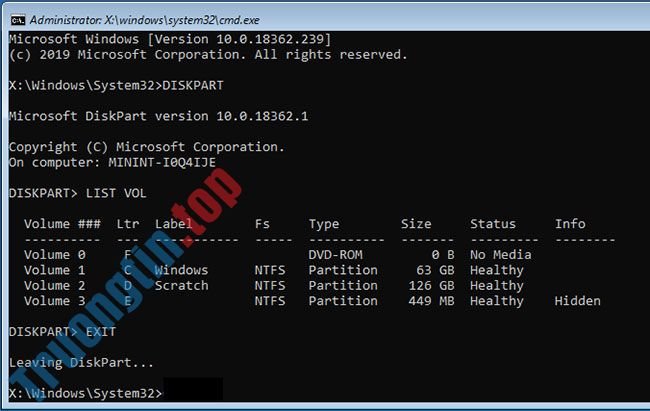The height and width of the screenshot is (411, 650).
Task: Click the '126 GB' size value
Action: point(432,285)
